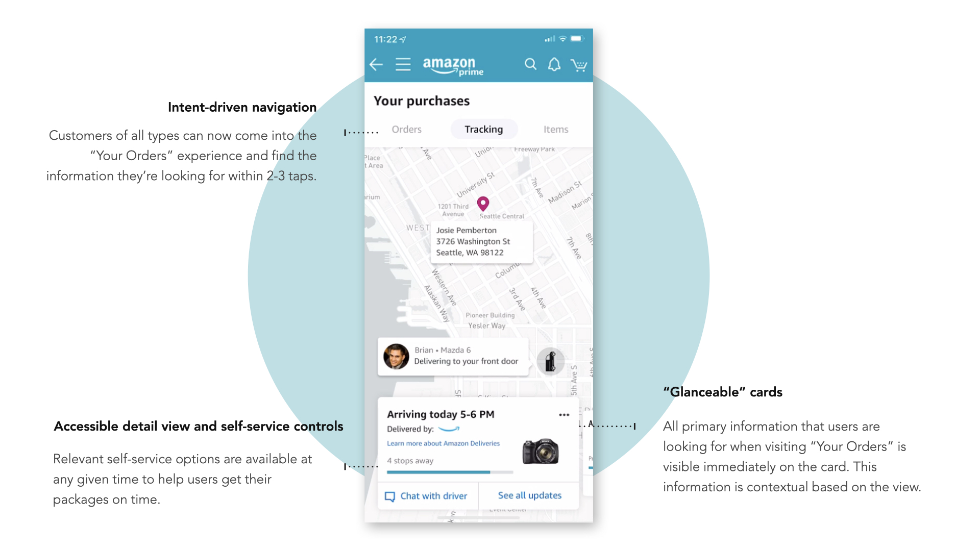The height and width of the screenshot is (551, 980).
Task: Tap the Learn more about Amazon Deliveries link
Action: (x=444, y=444)
